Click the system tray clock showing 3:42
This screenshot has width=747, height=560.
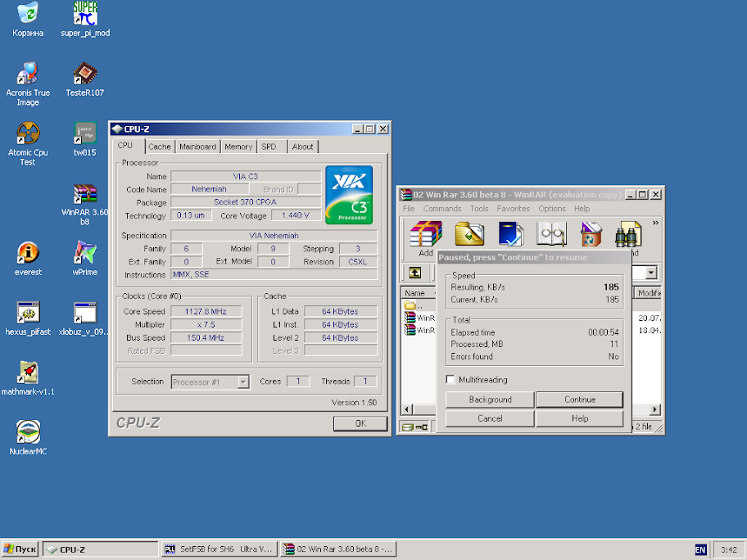pos(728,549)
